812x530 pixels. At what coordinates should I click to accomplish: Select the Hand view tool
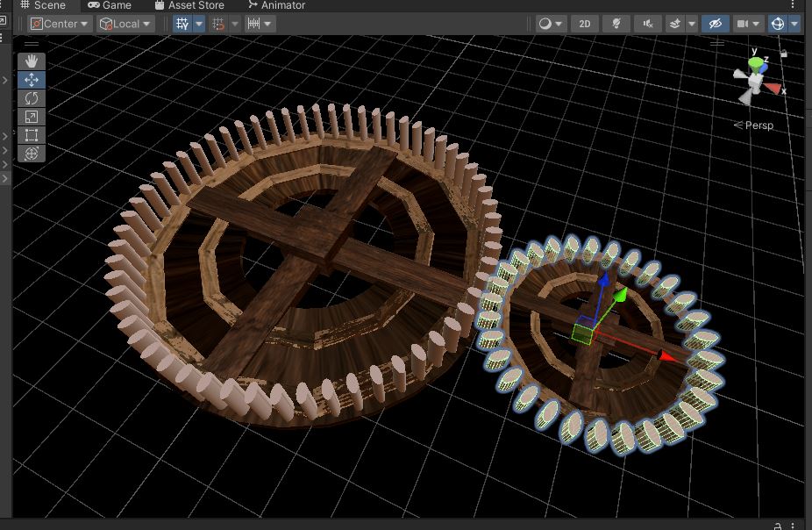click(32, 61)
